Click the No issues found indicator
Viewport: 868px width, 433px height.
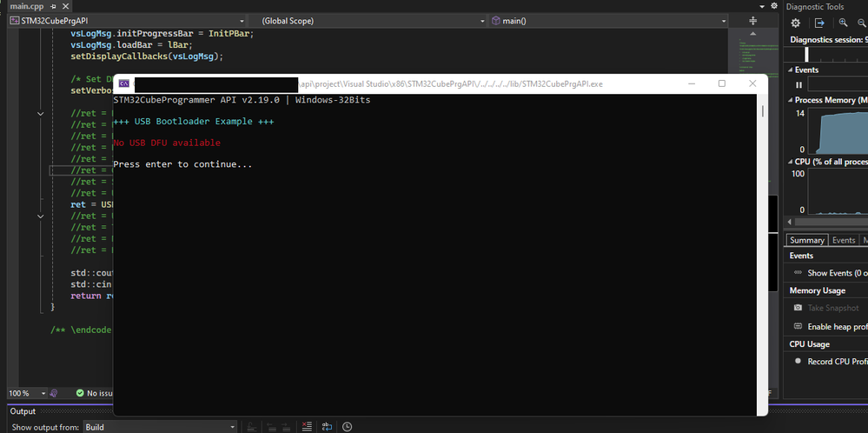(94, 393)
